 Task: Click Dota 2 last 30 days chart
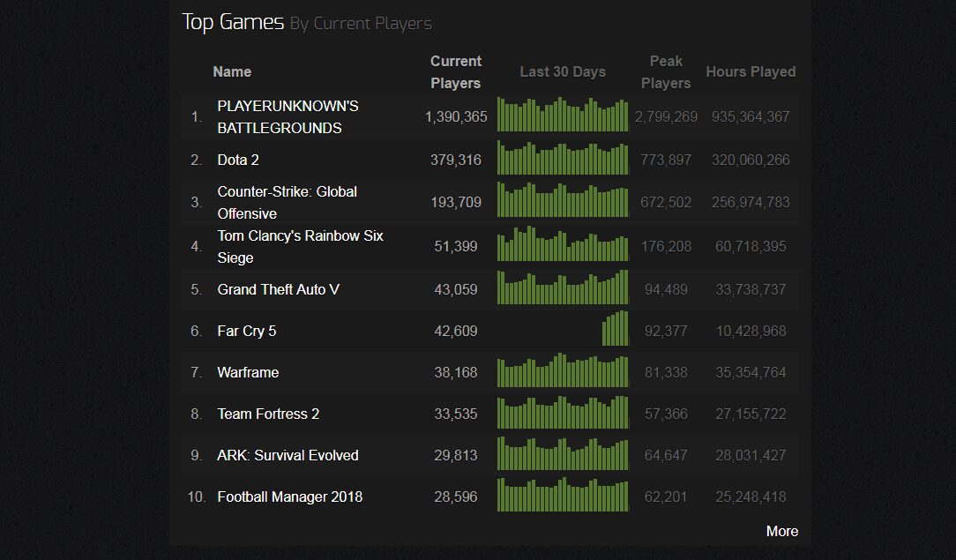coord(563,158)
